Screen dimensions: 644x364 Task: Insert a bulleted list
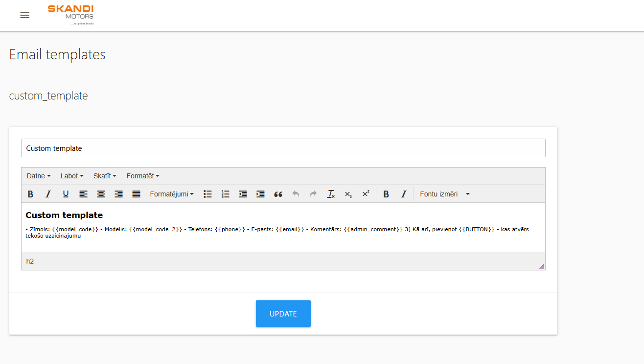click(x=207, y=194)
